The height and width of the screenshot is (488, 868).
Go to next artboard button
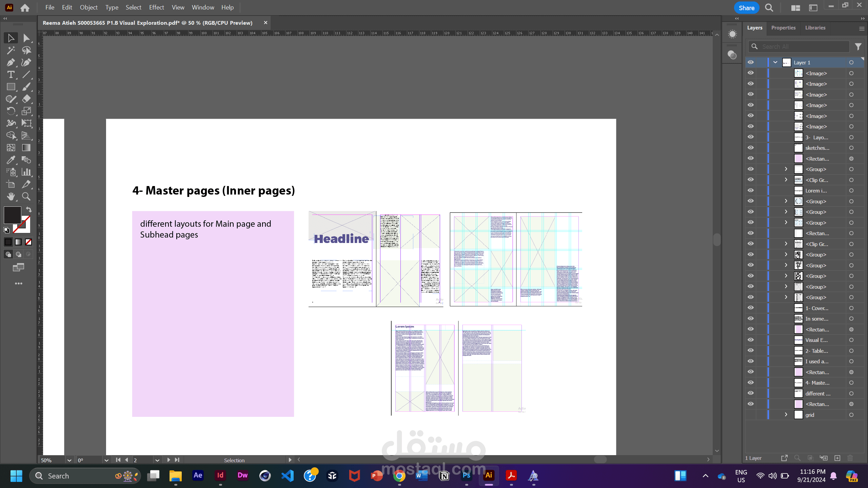point(169,460)
